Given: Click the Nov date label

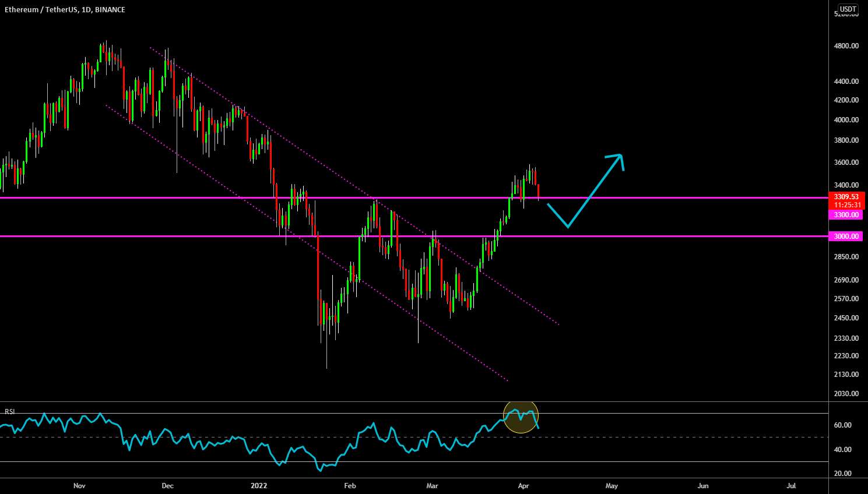Looking at the screenshot, I should pyautogui.click(x=80, y=486).
